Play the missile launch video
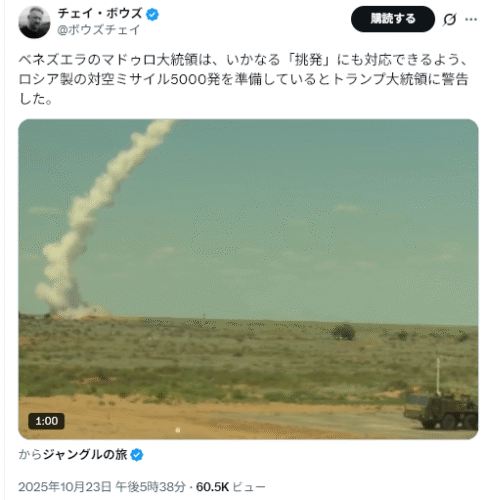485x500 pixels. 248,279
